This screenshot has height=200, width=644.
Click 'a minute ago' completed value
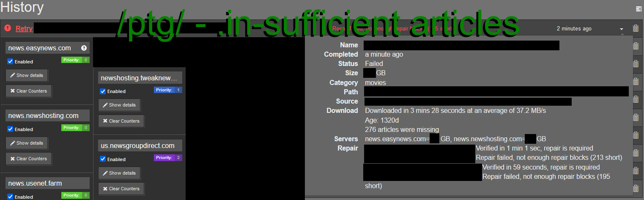pyautogui.click(x=384, y=55)
